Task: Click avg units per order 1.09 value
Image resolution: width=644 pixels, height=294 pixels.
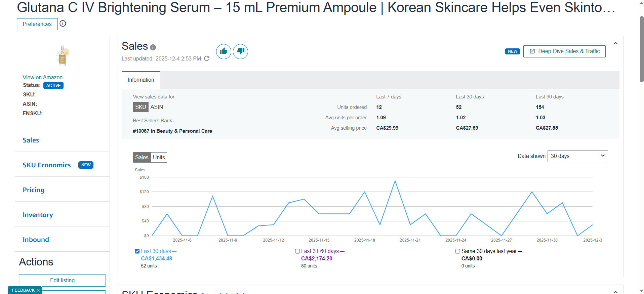Action: (381, 118)
